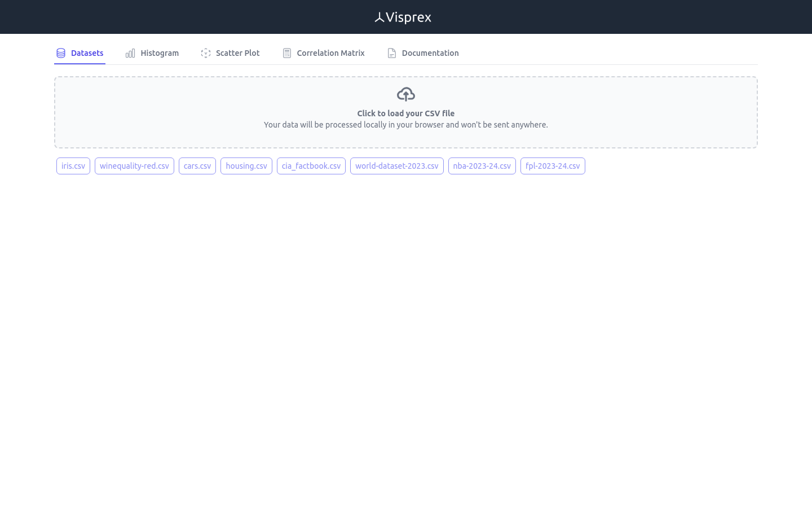
Task: Select the cia_factbook.csv dataset
Action: [311, 165]
